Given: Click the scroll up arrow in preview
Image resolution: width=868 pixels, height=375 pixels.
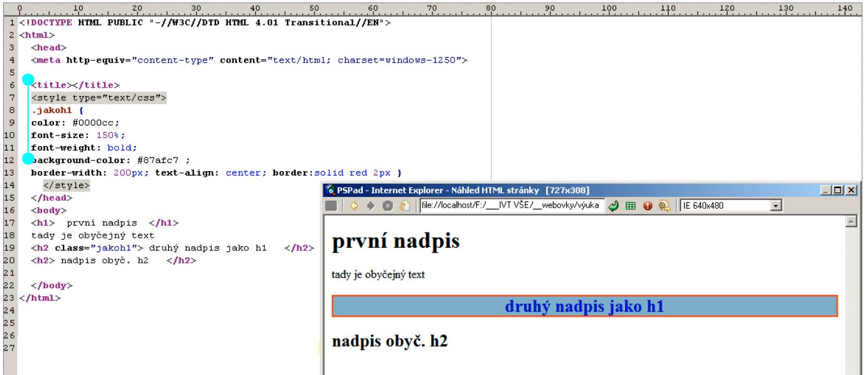Looking at the screenshot, I should point(851,221).
